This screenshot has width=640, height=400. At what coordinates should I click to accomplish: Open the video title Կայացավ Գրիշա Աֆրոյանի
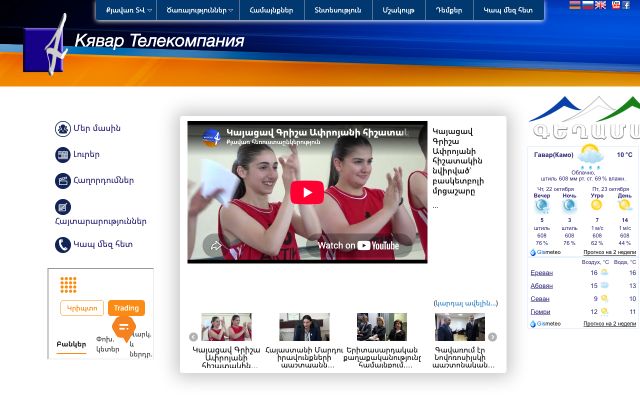[318, 132]
